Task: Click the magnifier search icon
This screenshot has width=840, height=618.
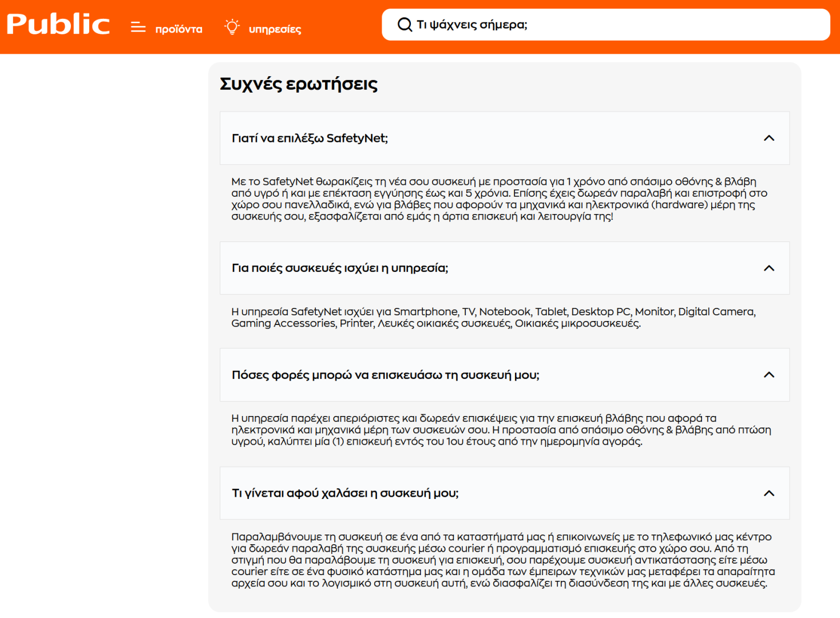Action: (405, 25)
